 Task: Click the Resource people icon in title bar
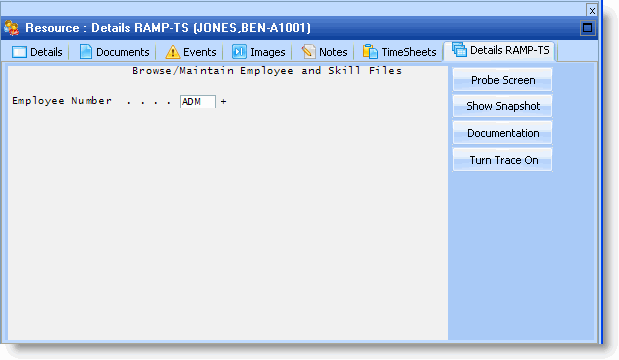click(x=11, y=28)
